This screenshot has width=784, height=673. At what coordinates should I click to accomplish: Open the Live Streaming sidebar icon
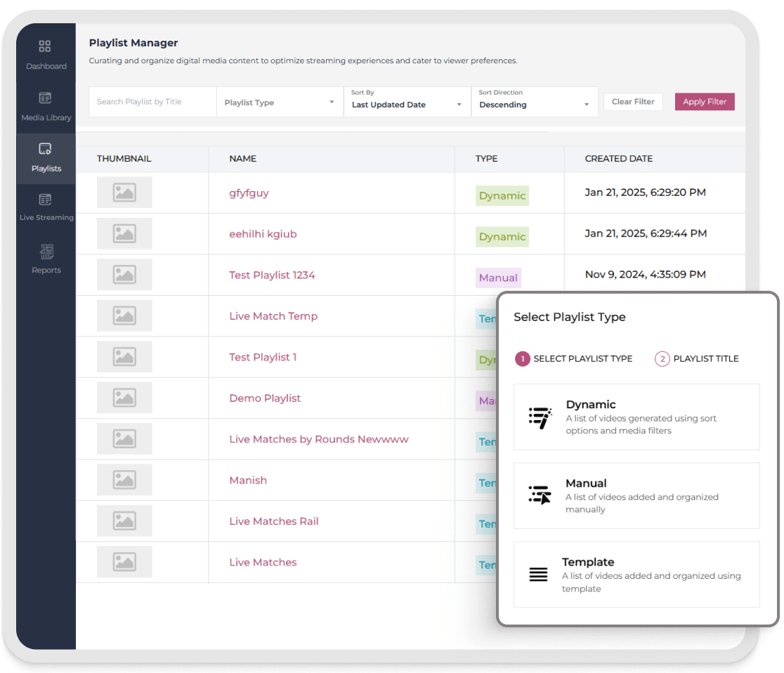[x=45, y=200]
